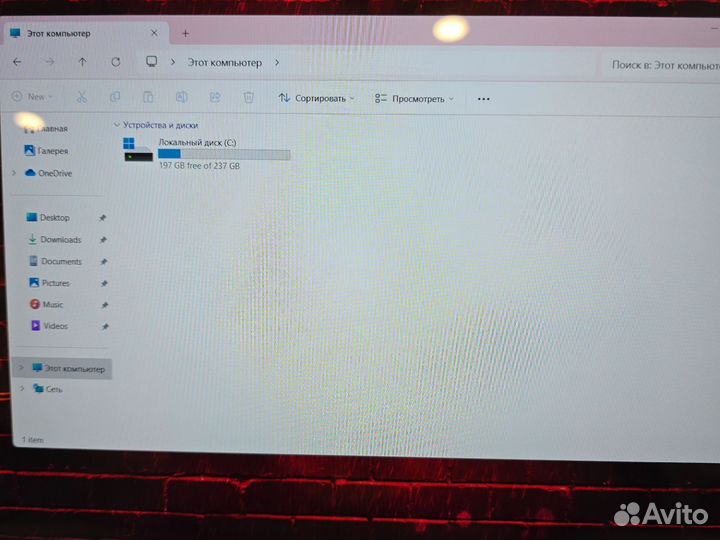Open Главная in the sidebar
Image resolution: width=720 pixels, height=540 pixels.
point(46,129)
